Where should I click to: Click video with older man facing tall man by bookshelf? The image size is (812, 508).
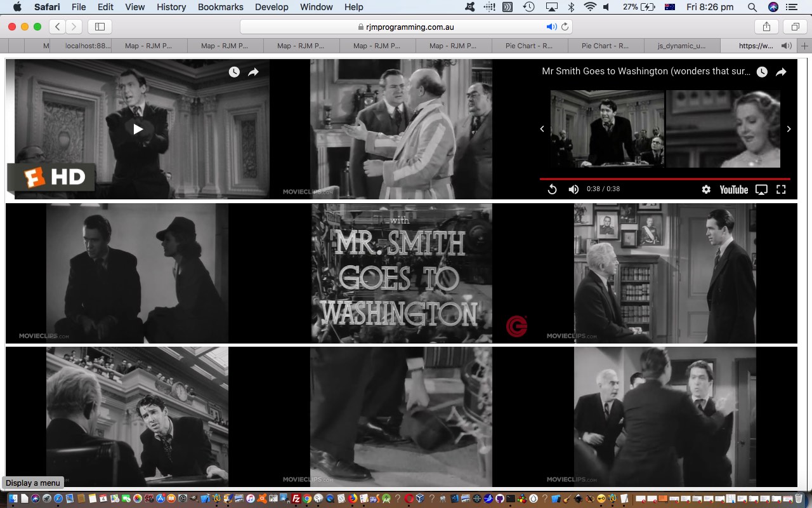pos(665,274)
